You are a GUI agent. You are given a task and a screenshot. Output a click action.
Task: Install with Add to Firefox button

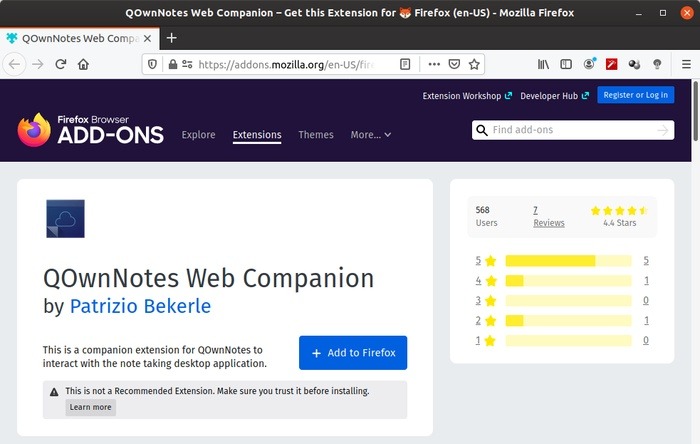[353, 353]
